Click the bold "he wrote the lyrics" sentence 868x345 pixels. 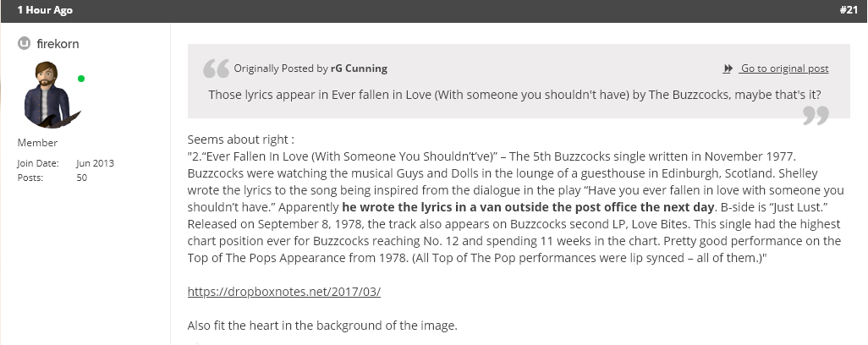click(x=528, y=207)
